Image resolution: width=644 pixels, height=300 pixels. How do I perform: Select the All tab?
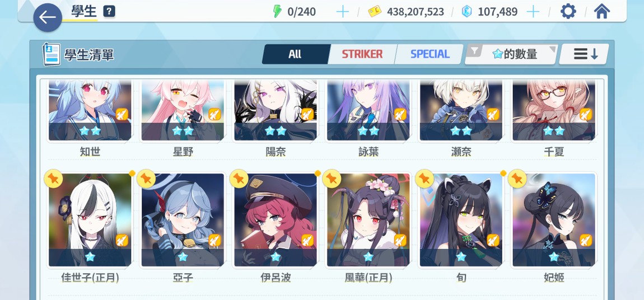[295, 54]
